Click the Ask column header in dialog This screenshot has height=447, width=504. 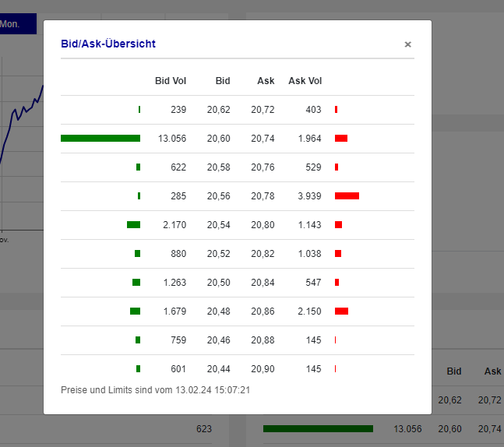point(266,81)
